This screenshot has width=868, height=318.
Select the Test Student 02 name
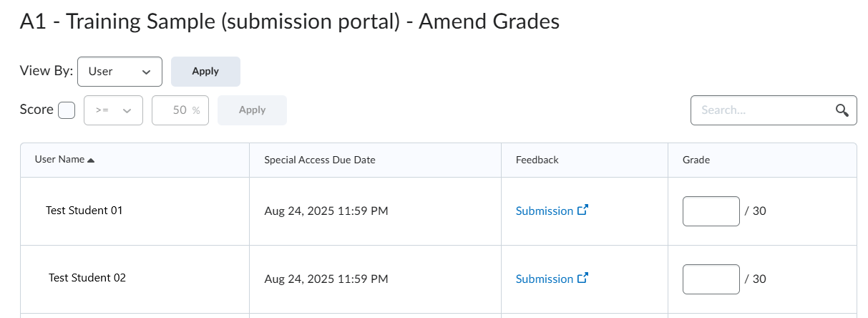87,278
